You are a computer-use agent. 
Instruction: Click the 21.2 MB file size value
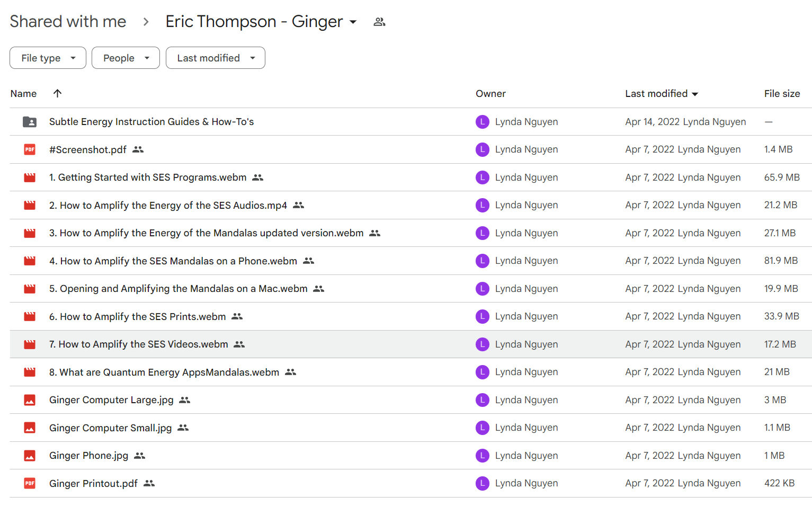click(x=780, y=205)
